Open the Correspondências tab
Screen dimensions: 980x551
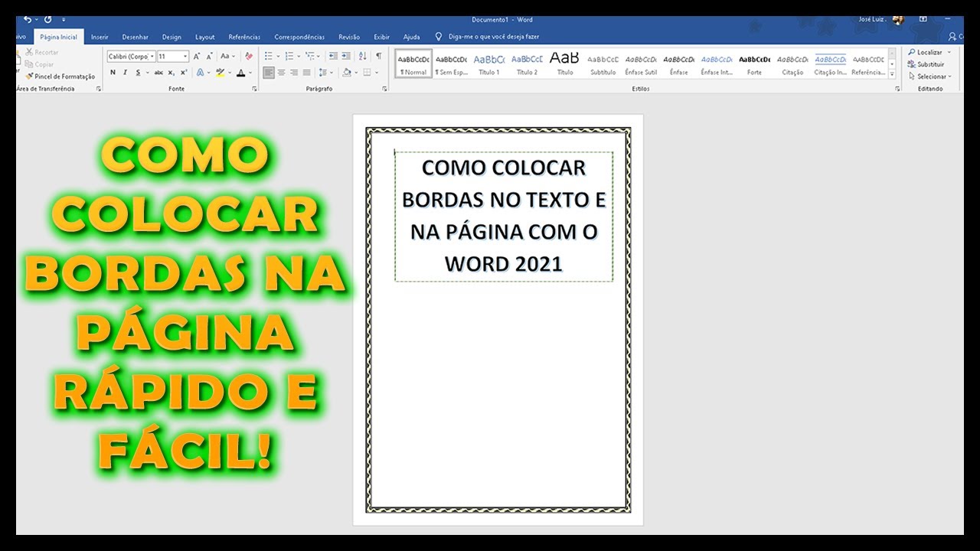[x=299, y=37]
